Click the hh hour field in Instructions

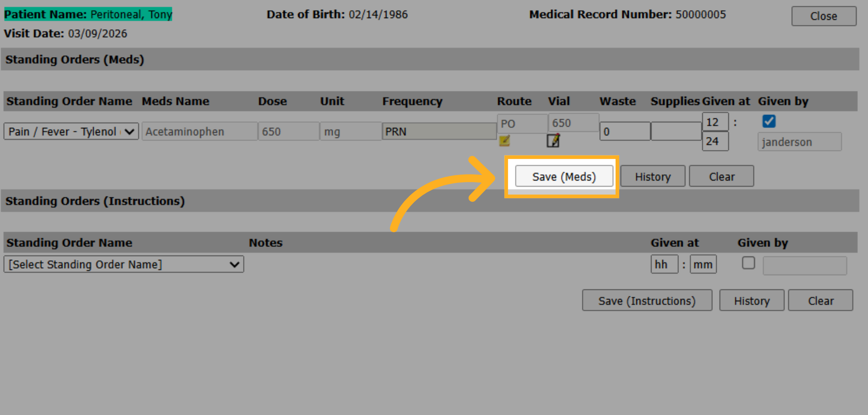pyautogui.click(x=664, y=264)
